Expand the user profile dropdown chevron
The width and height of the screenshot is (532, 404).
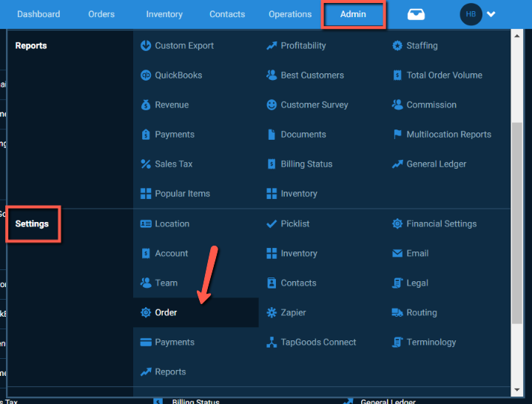[x=491, y=14]
